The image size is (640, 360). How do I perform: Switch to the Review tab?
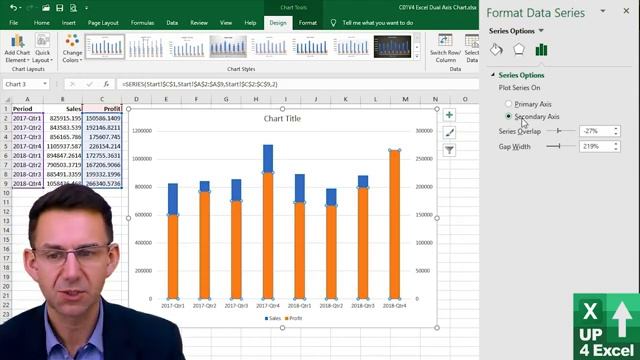199,23
